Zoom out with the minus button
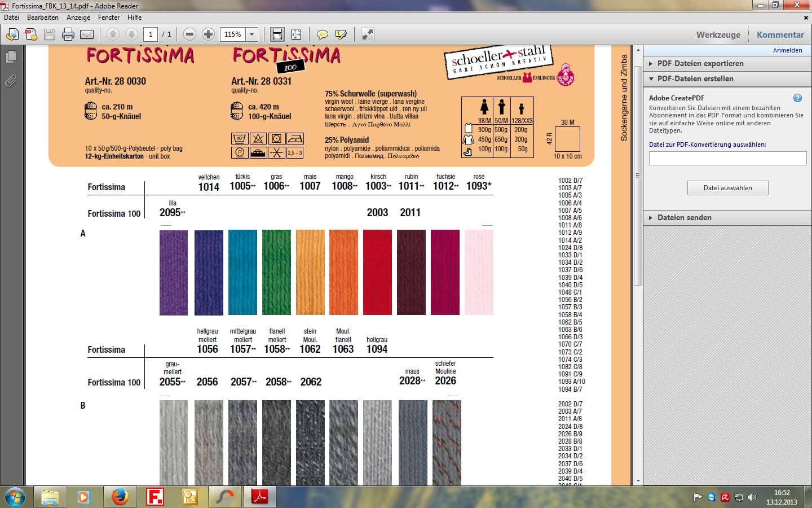Viewport: 812px width, 508px height. 190,34
